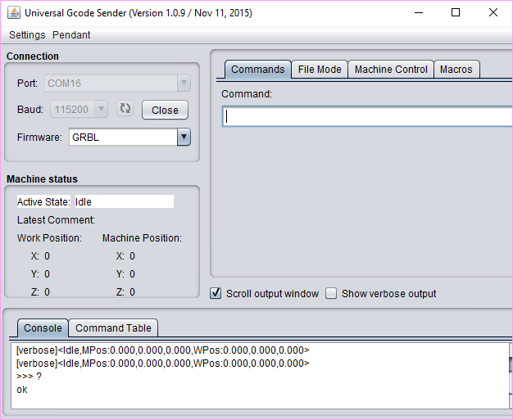Viewport: 513px width, 420px height.
Task: Switch to the File Mode tab
Action: (320, 70)
